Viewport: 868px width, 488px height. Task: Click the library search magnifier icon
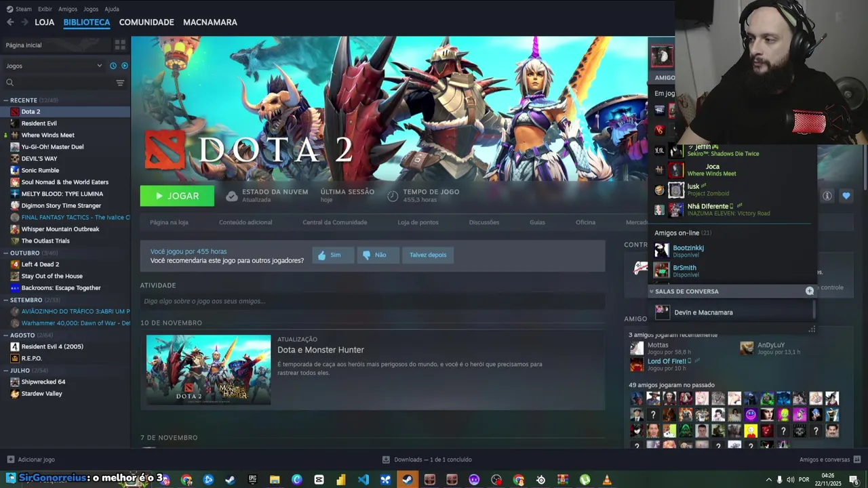pyautogui.click(x=9, y=83)
